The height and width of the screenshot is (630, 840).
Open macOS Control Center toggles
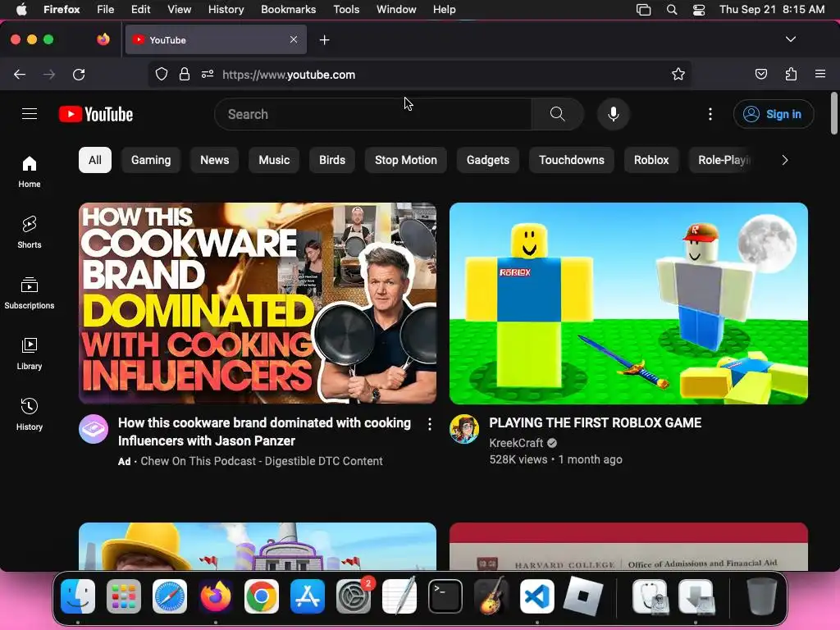[699, 10]
